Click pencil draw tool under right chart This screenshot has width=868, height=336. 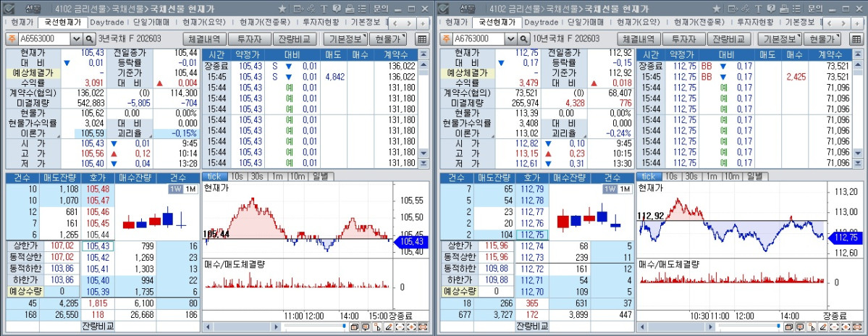[822, 327]
